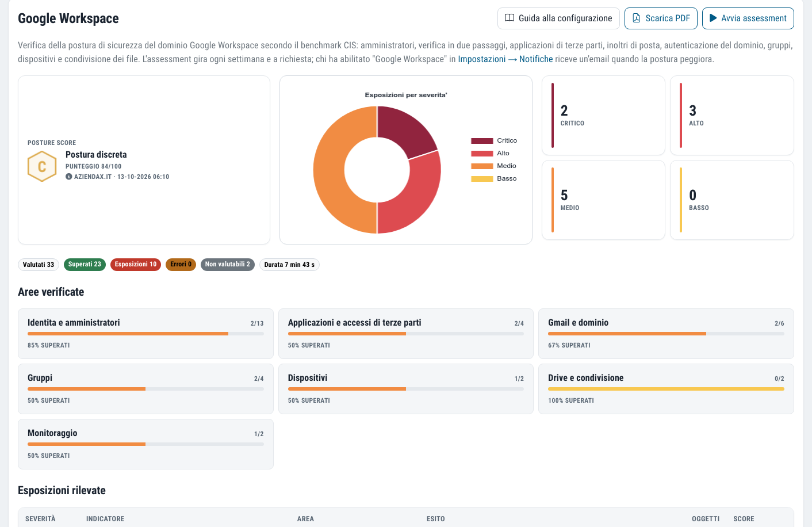Open the Identita e amministratori area card
This screenshot has height=527, width=812.
[145, 334]
